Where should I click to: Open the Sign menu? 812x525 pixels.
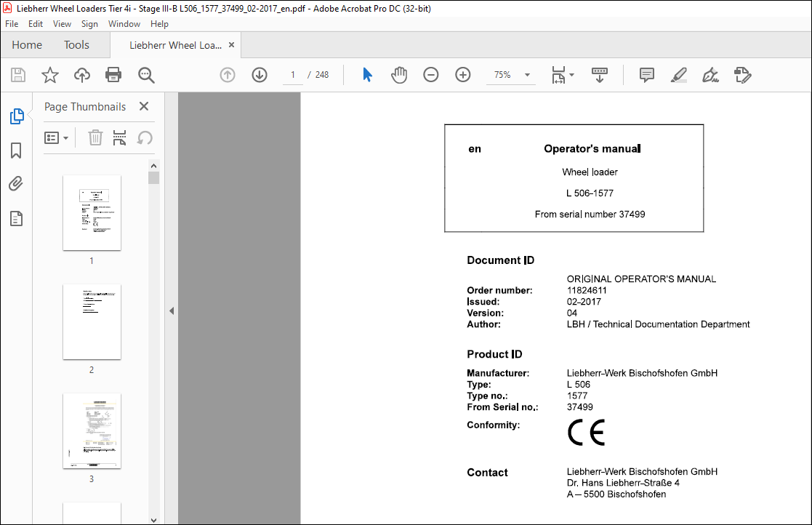pos(89,24)
